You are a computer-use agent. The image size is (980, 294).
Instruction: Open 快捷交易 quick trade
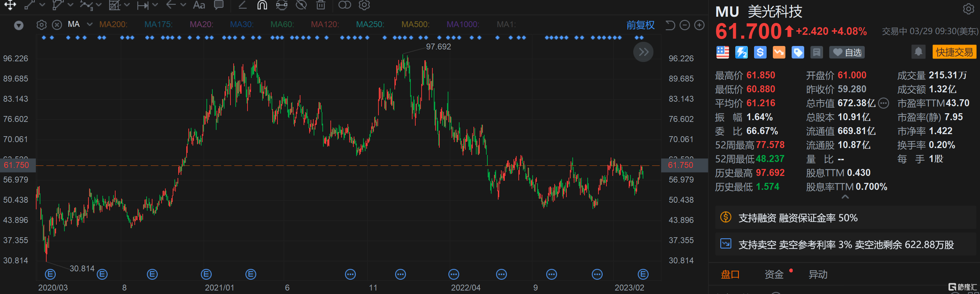click(954, 52)
